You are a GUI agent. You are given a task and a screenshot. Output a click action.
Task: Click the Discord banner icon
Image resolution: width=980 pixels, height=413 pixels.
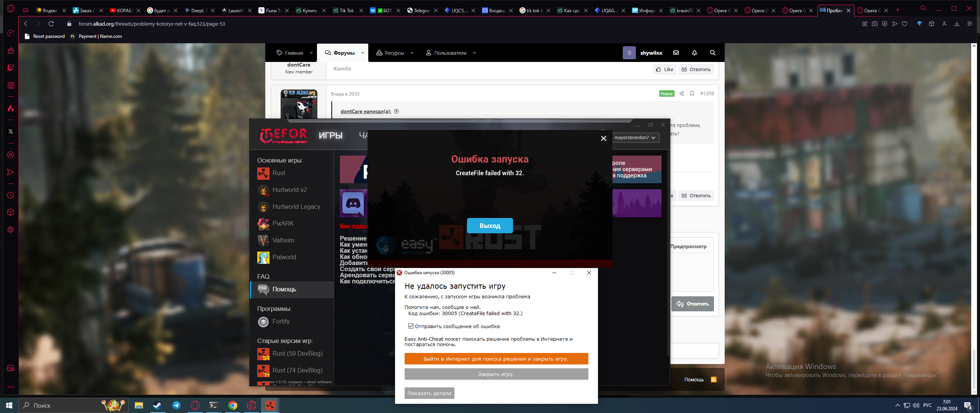click(353, 203)
